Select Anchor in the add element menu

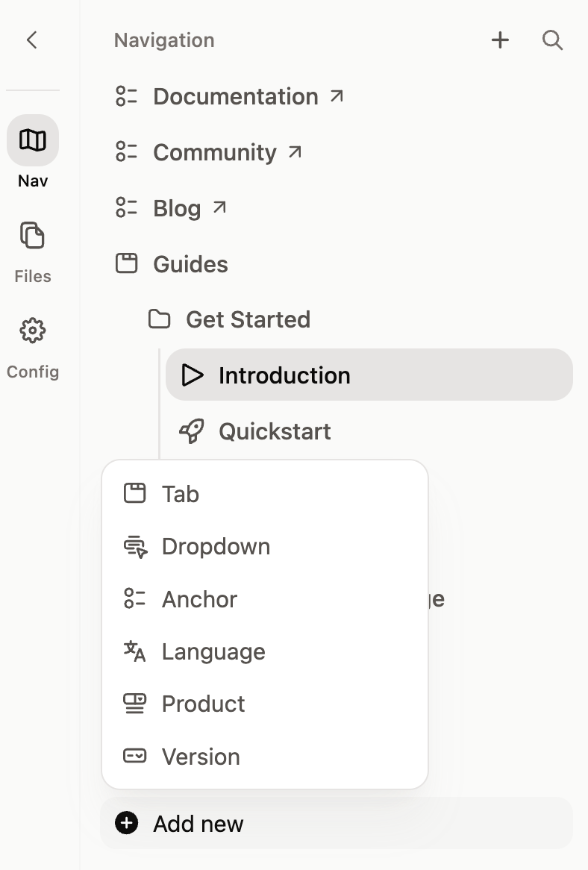pyautogui.click(x=199, y=598)
